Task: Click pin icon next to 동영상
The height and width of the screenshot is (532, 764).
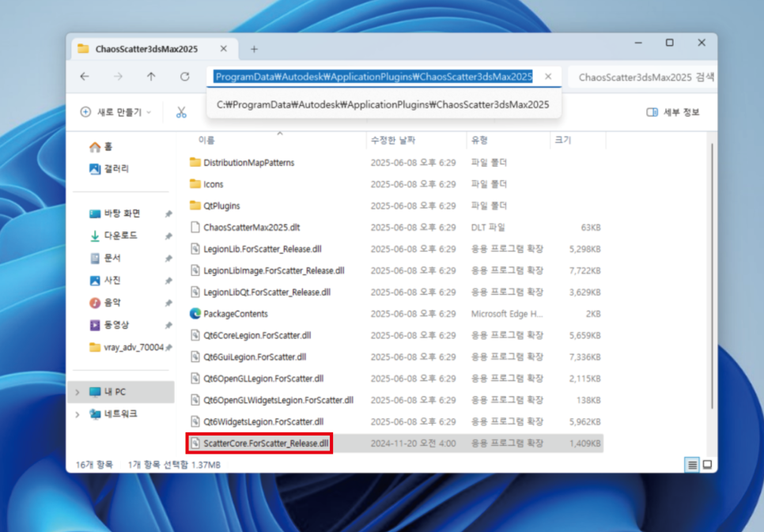Action: coord(168,326)
